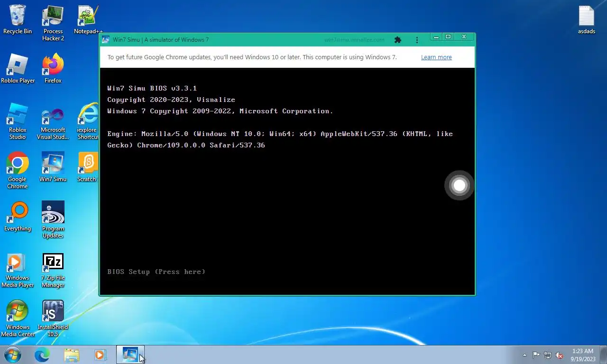The width and height of the screenshot is (607, 364).
Task: Click the Show desktop strip on taskbar
Action: pyautogui.click(x=604, y=355)
